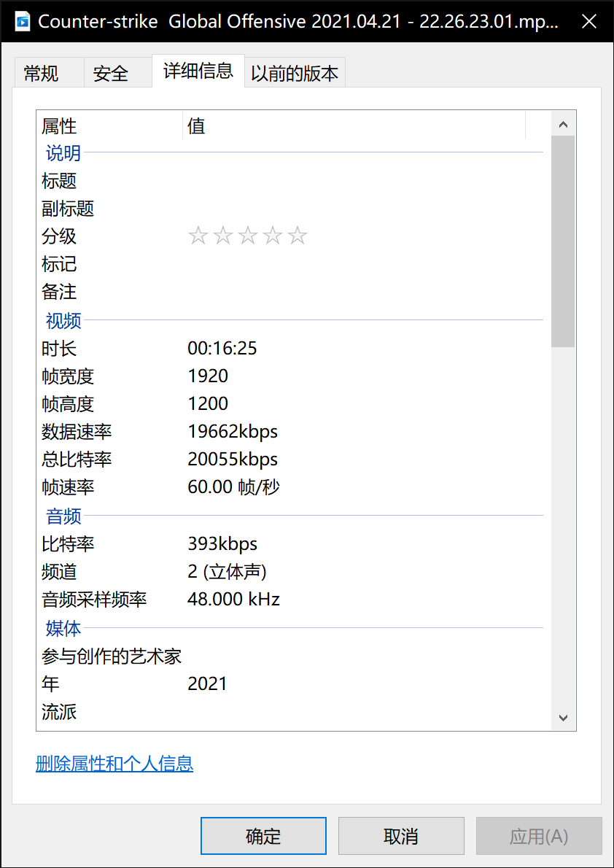614x868 pixels.
Task: Click the 删除属性和个人信息 link
Action: click(114, 764)
